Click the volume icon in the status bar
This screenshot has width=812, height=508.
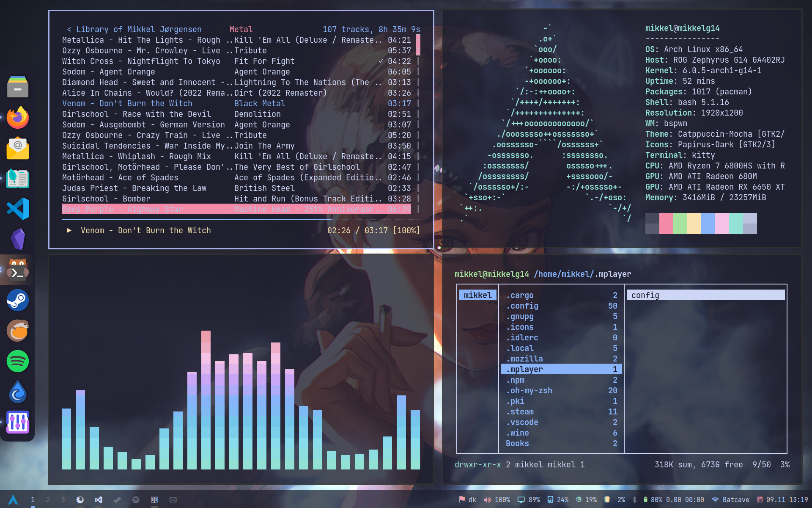click(x=487, y=500)
